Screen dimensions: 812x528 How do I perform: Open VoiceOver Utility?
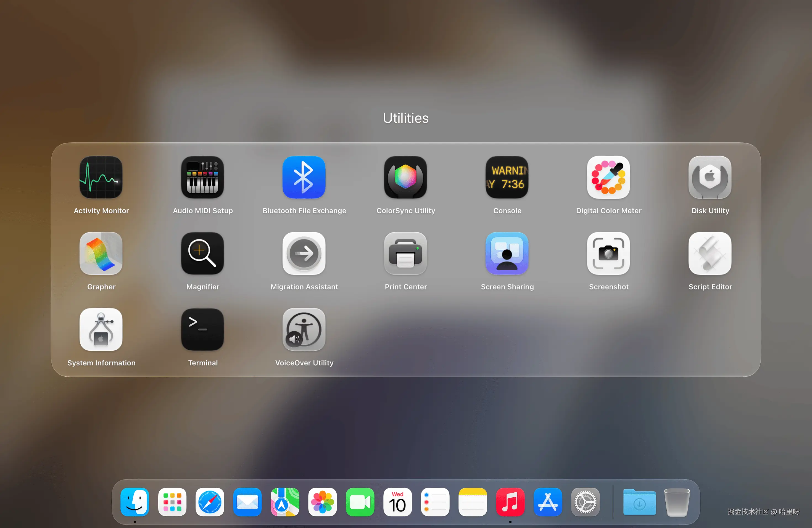(304, 329)
